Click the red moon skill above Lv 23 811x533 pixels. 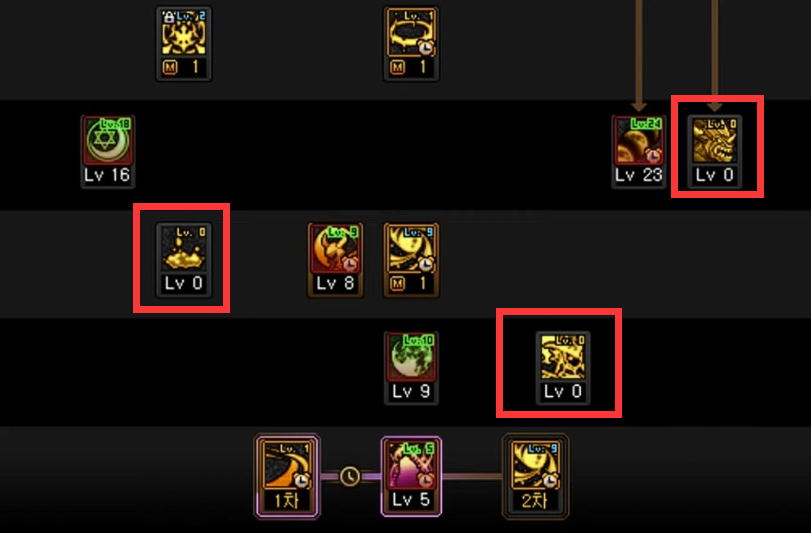point(639,140)
